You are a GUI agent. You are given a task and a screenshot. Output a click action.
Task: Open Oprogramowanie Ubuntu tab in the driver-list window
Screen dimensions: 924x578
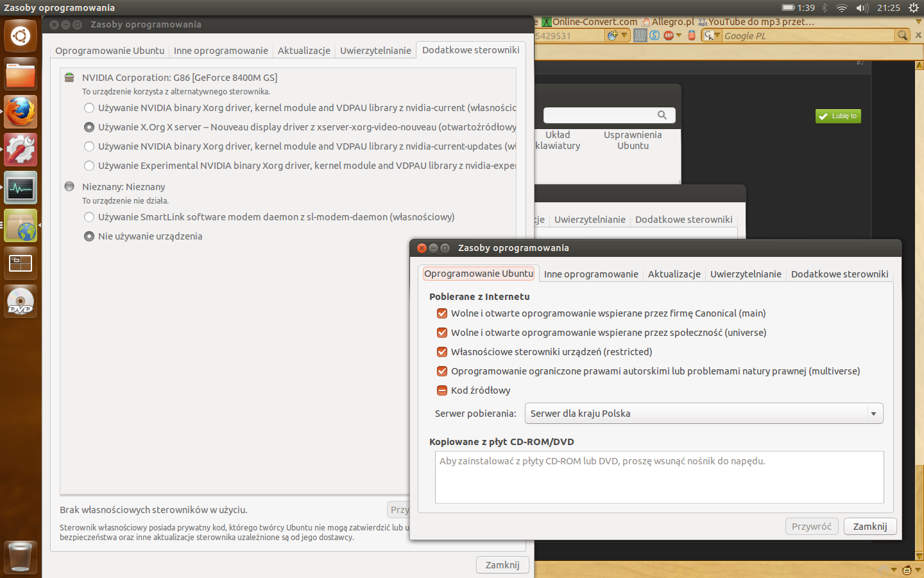coord(110,51)
